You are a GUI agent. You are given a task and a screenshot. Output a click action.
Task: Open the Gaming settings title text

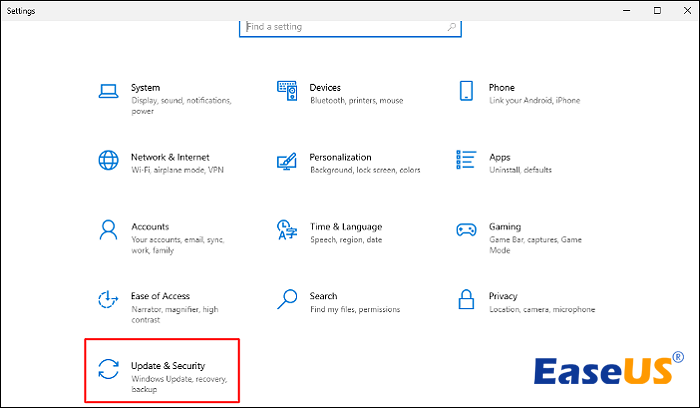(505, 227)
